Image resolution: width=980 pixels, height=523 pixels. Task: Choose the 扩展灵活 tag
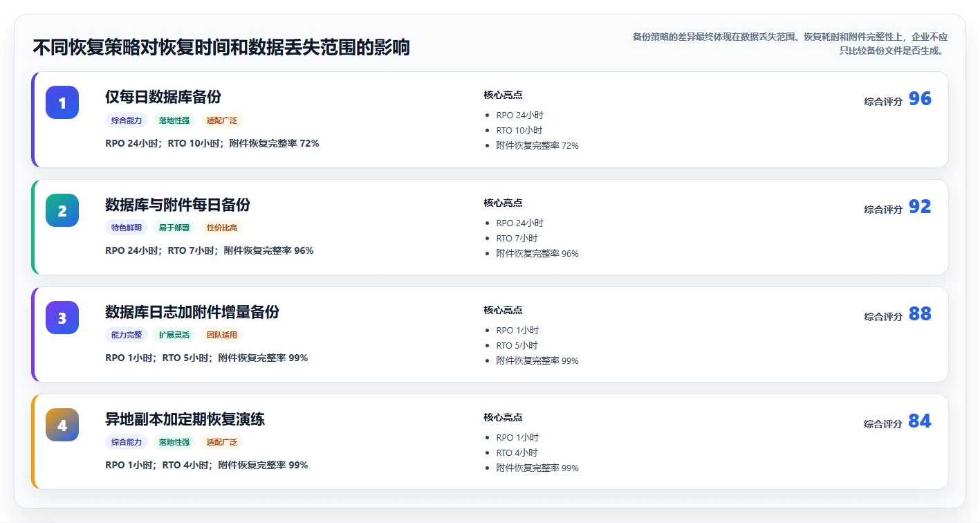coord(174,335)
